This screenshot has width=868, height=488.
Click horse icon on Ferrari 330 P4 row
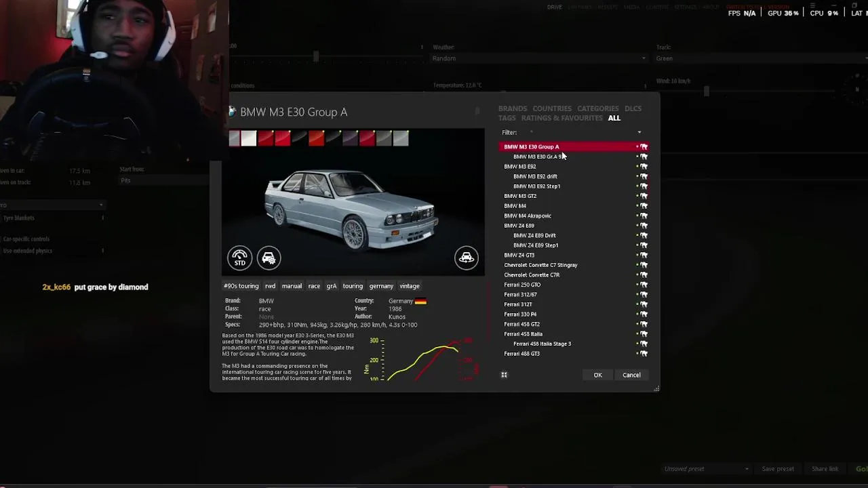click(x=644, y=314)
